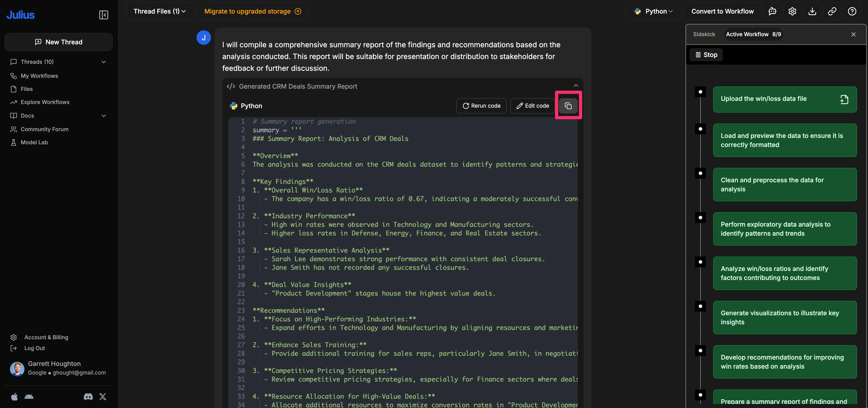Switch to the Sidekick tab
The image size is (868, 408).
(x=704, y=34)
